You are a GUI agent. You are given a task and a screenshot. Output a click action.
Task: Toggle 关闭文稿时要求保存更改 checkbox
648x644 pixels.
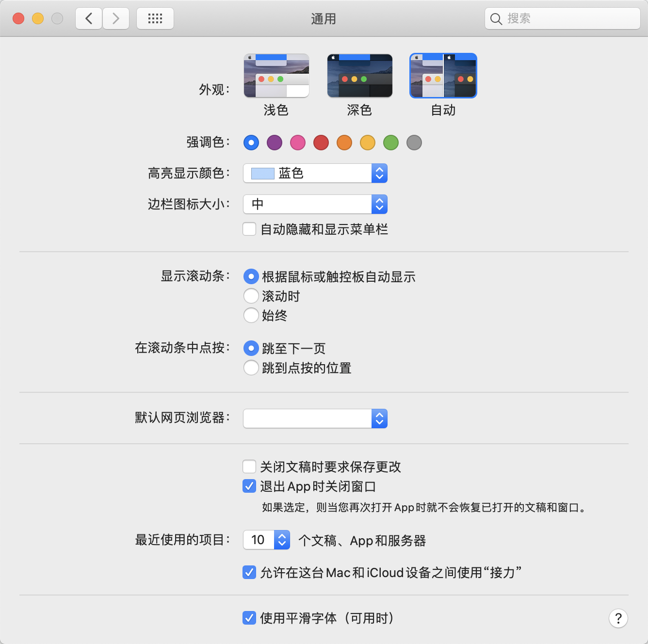coord(249,467)
